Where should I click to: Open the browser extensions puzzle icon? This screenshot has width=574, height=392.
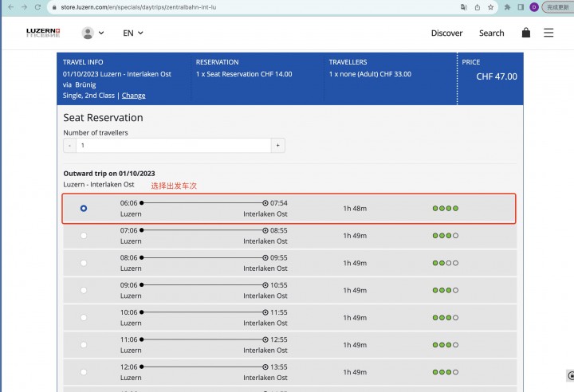pyautogui.click(x=507, y=7)
